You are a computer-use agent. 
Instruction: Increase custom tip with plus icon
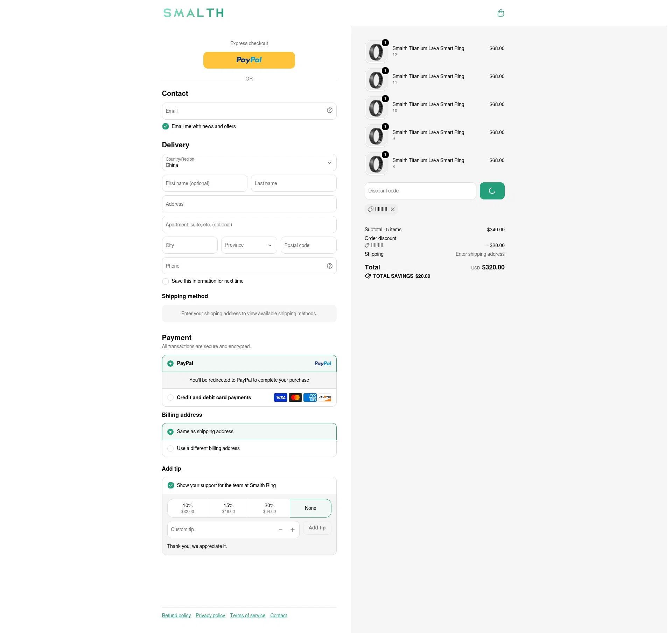coord(292,530)
